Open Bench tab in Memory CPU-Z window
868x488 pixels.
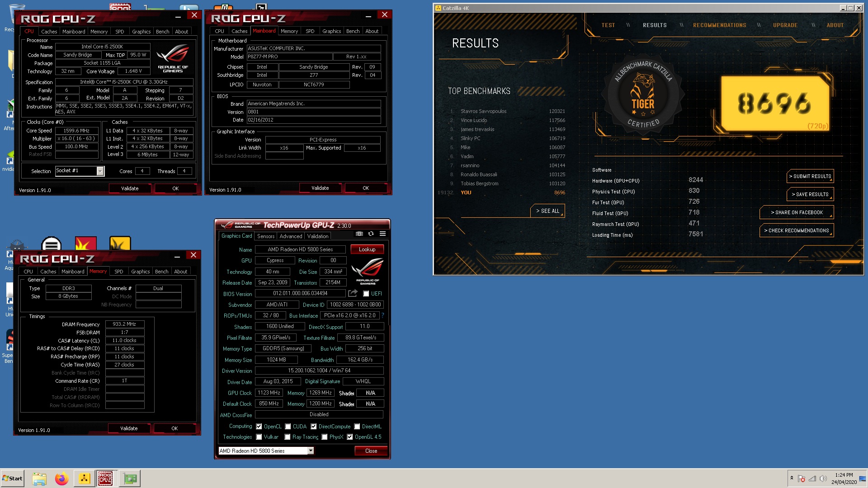pyautogui.click(x=162, y=272)
